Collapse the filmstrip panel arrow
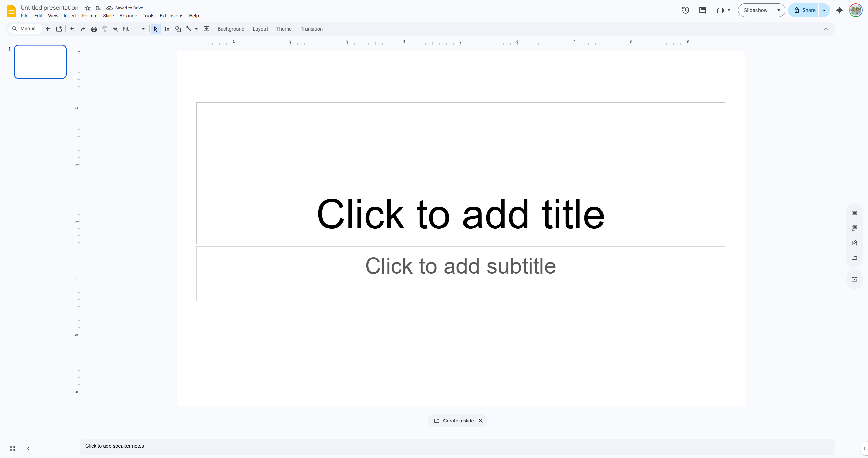The height and width of the screenshot is (458, 868). point(28,449)
